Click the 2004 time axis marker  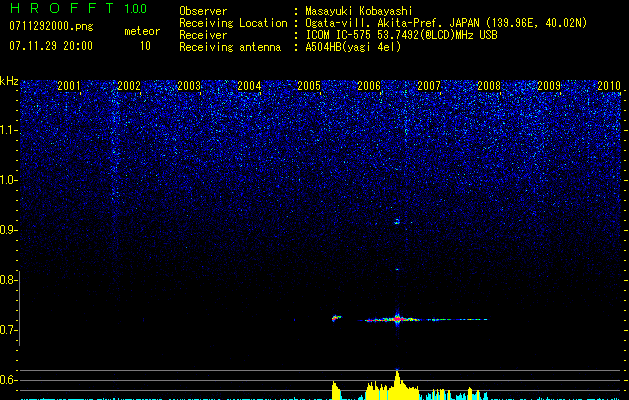[249, 85]
